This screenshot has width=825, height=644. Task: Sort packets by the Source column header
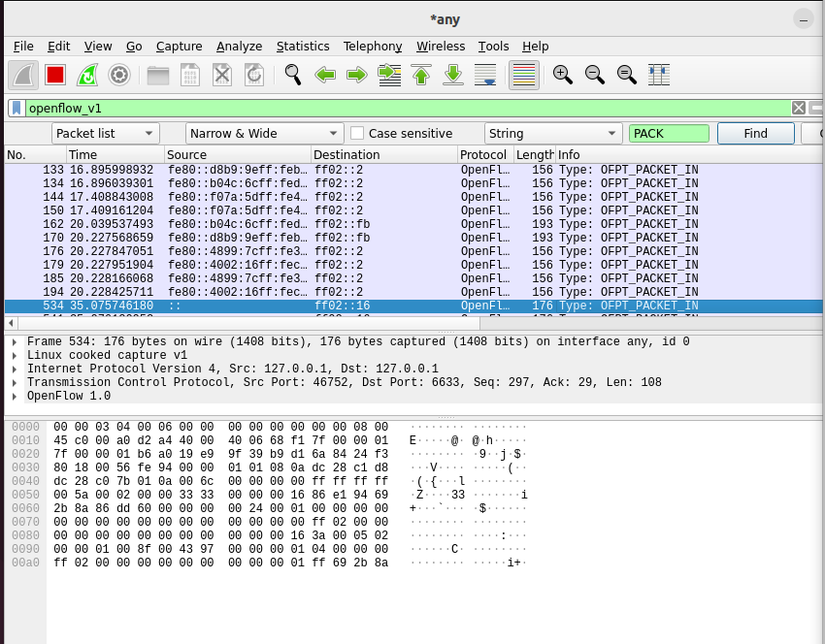237,155
